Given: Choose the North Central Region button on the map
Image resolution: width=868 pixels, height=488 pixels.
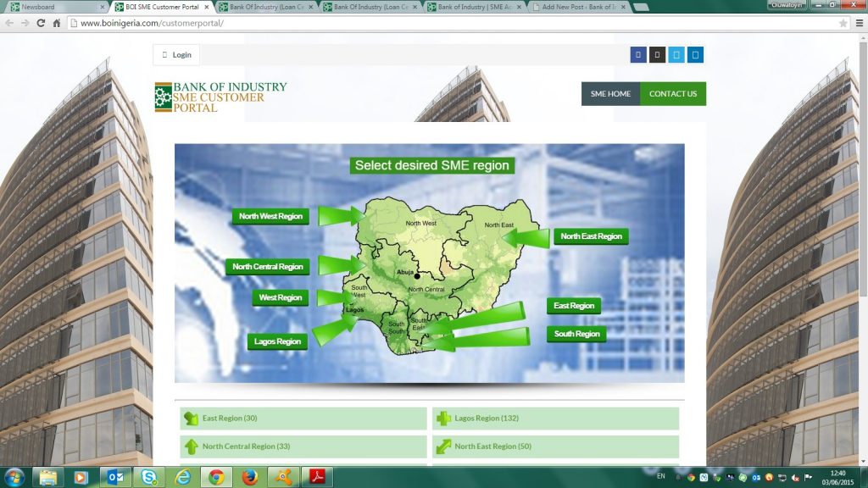Looking at the screenshot, I should tap(267, 267).
